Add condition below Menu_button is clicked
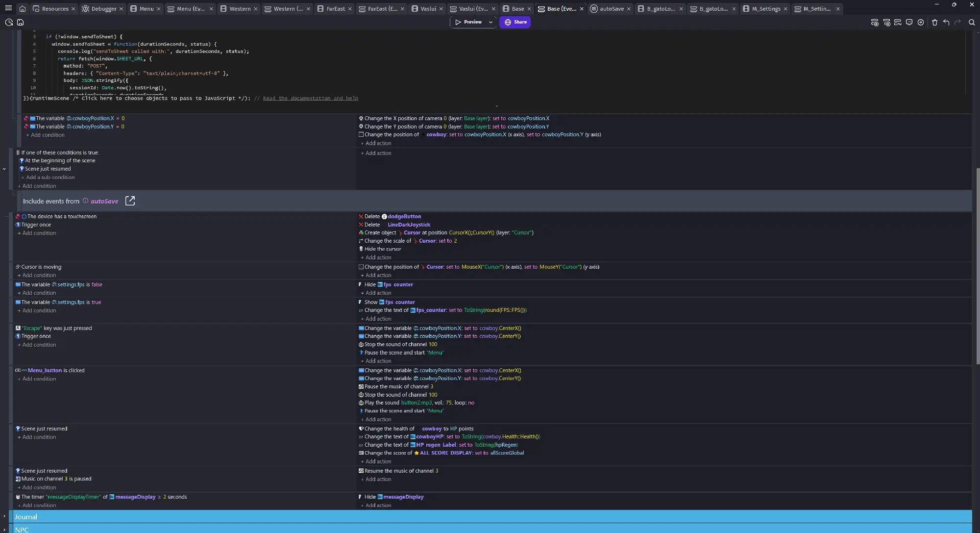 click(37, 379)
